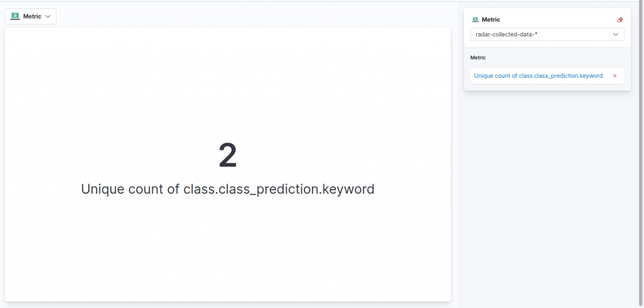
Task: Click the Metric label in top-left switcher
Action: 32,16
